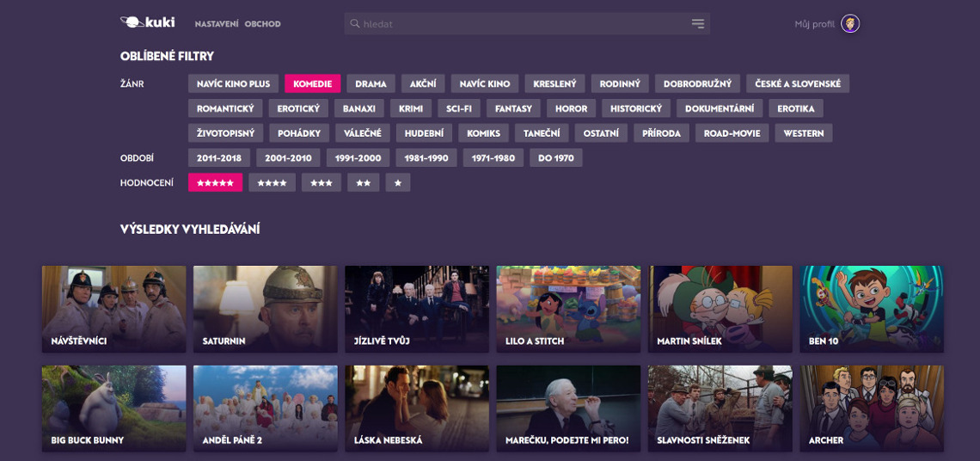Open the filter menu icon in search bar
Screen dimensions: 980x461
(x=697, y=24)
